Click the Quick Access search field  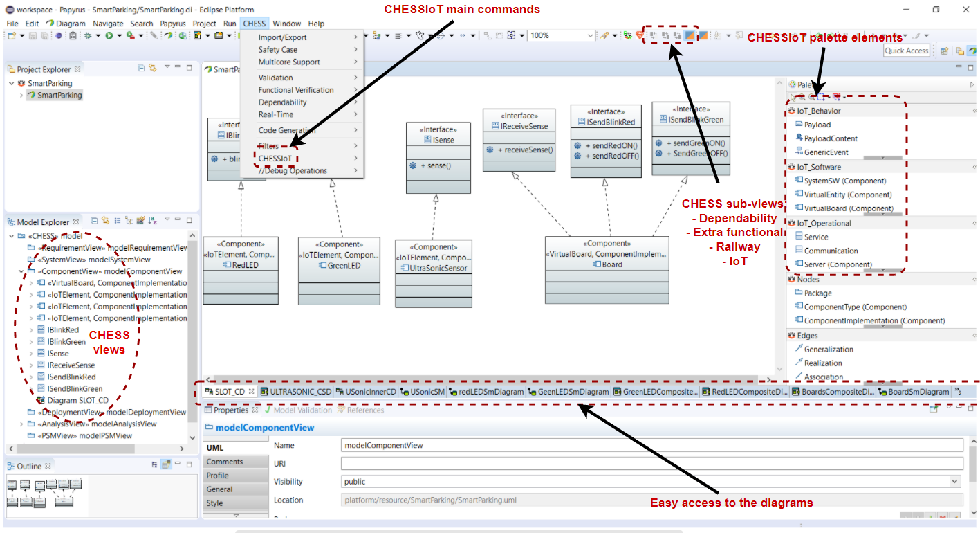click(907, 51)
